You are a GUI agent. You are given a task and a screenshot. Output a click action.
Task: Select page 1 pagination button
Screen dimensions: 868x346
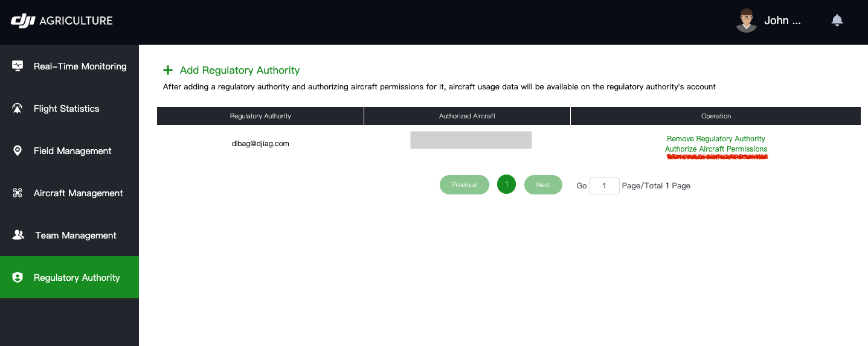[506, 185]
